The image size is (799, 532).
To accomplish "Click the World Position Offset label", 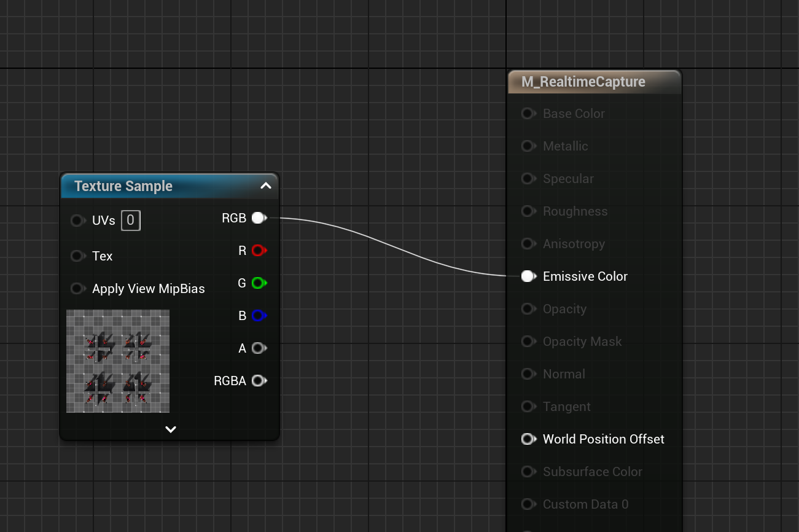I will pos(604,439).
